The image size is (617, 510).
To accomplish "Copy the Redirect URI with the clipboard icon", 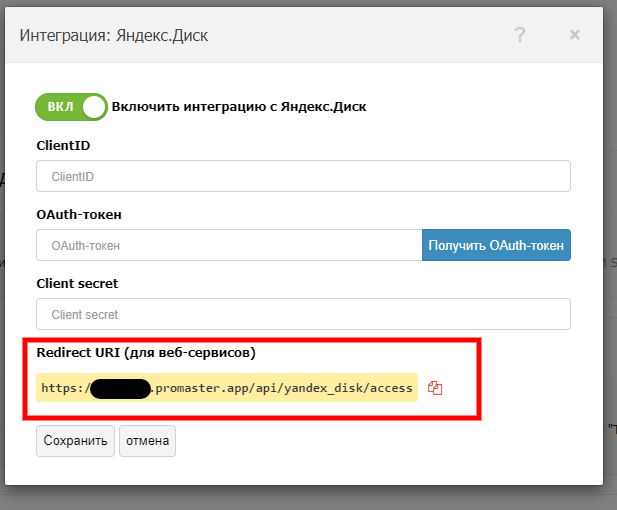I will click(x=435, y=388).
